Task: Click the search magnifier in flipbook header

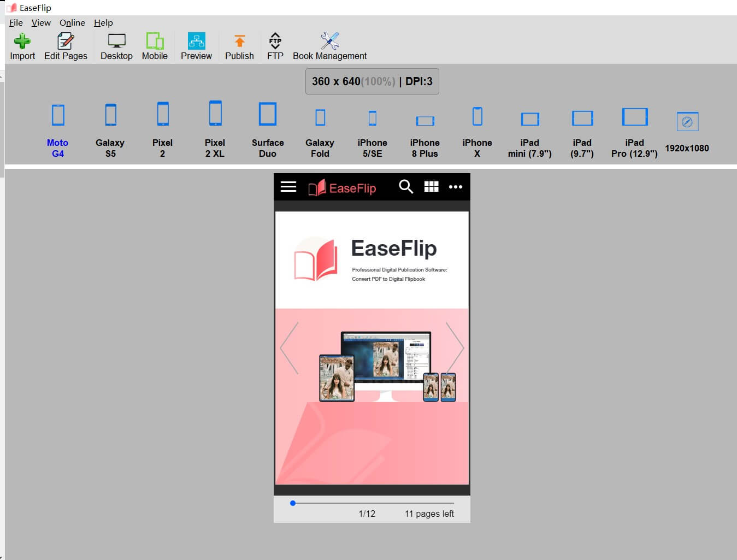Action: point(405,187)
